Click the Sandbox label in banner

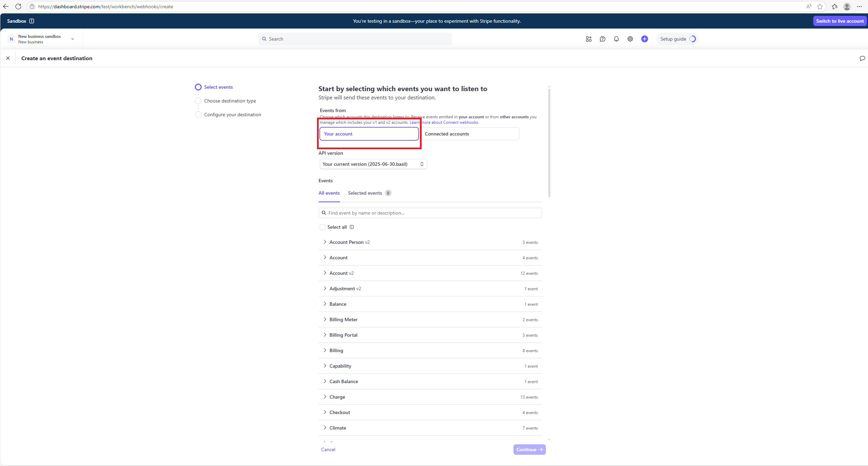point(17,21)
